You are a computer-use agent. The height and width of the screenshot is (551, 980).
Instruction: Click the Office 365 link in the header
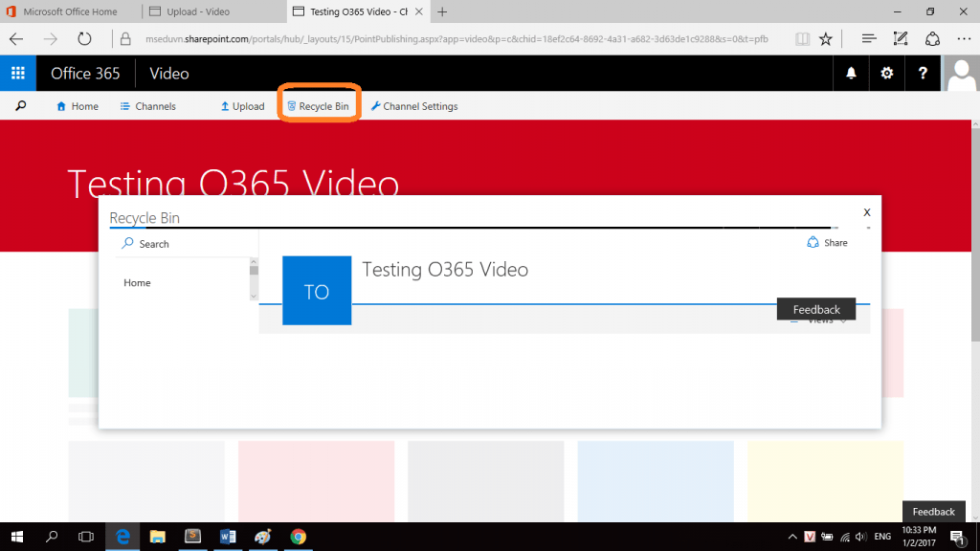point(85,73)
